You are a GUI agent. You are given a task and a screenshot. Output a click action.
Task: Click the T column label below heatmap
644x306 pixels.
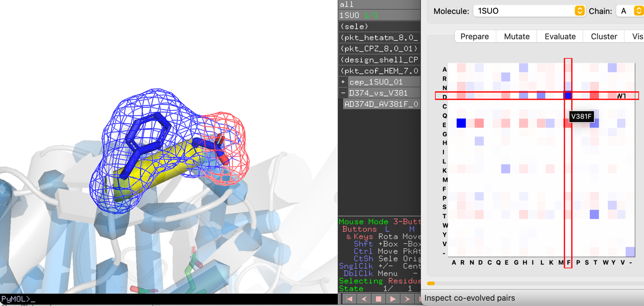tap(595, 262)
